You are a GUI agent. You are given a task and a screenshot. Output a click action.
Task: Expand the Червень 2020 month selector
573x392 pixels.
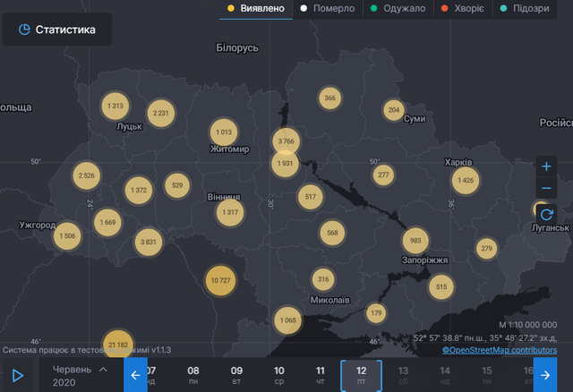(79, 375)
